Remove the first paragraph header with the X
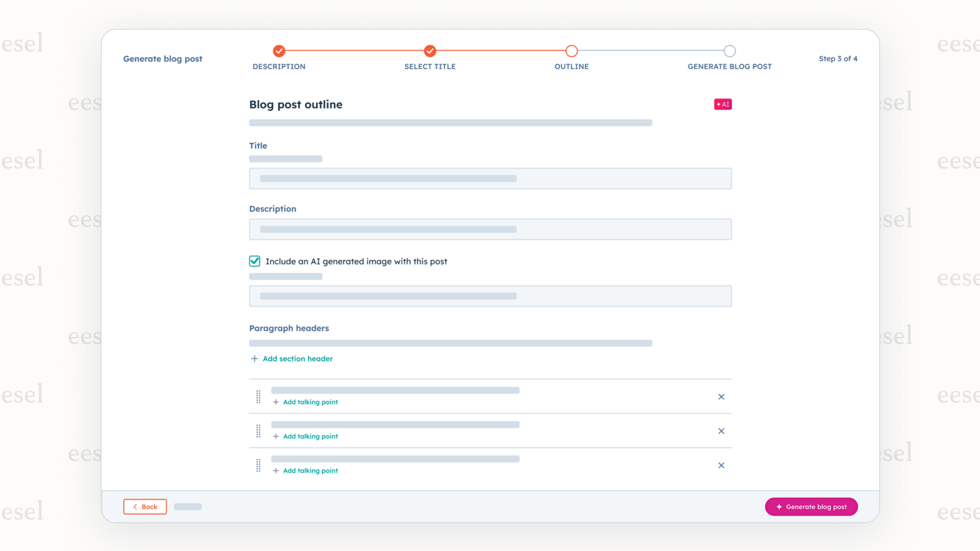Viewport: 980px width, 551px height. tap(721, 396)
